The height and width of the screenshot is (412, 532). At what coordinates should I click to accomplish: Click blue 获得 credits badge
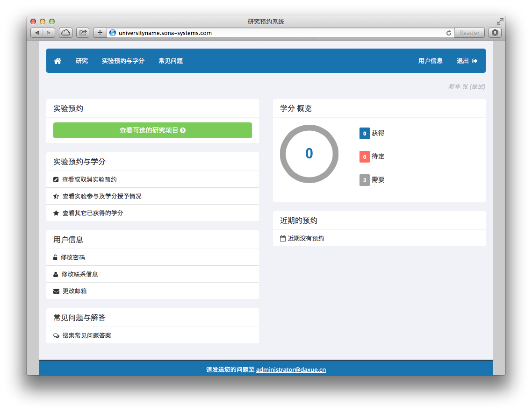pyautogui.click(x=364, y=133)
